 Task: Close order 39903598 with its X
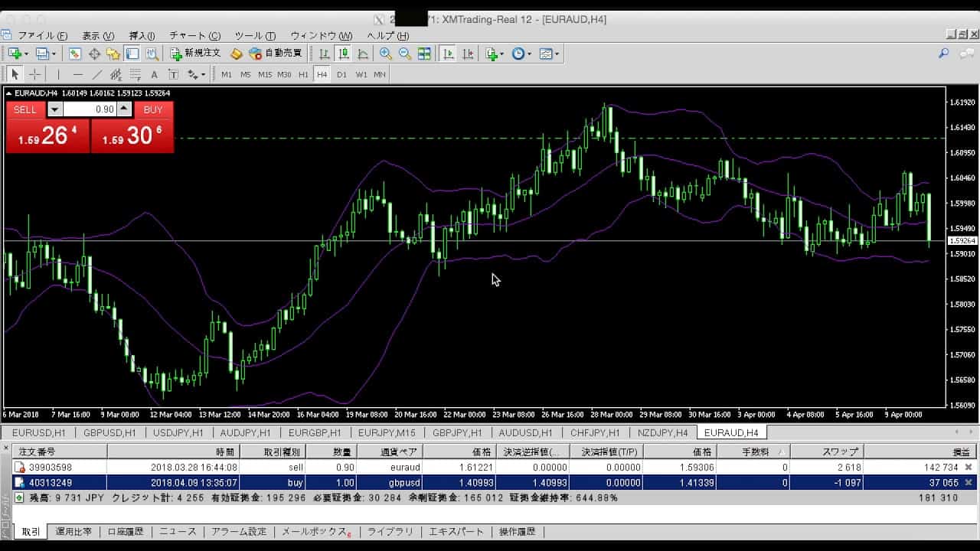[x=969, y=467]
